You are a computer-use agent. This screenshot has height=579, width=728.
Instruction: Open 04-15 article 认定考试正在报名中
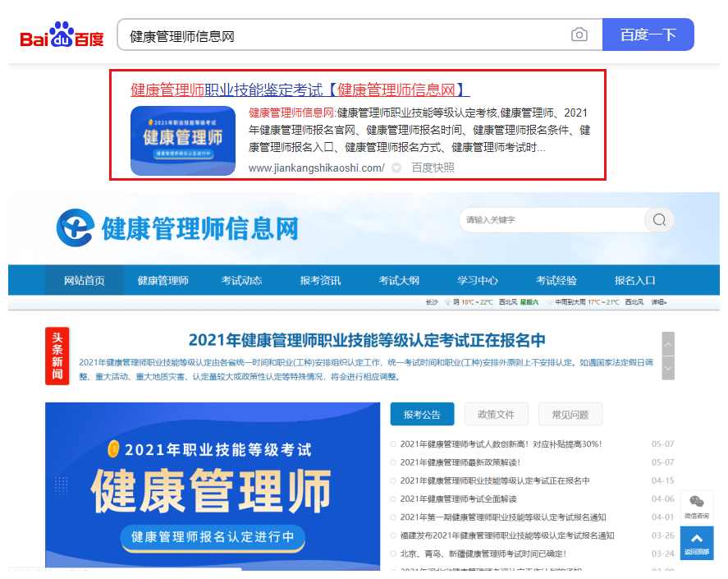point(495,480)
